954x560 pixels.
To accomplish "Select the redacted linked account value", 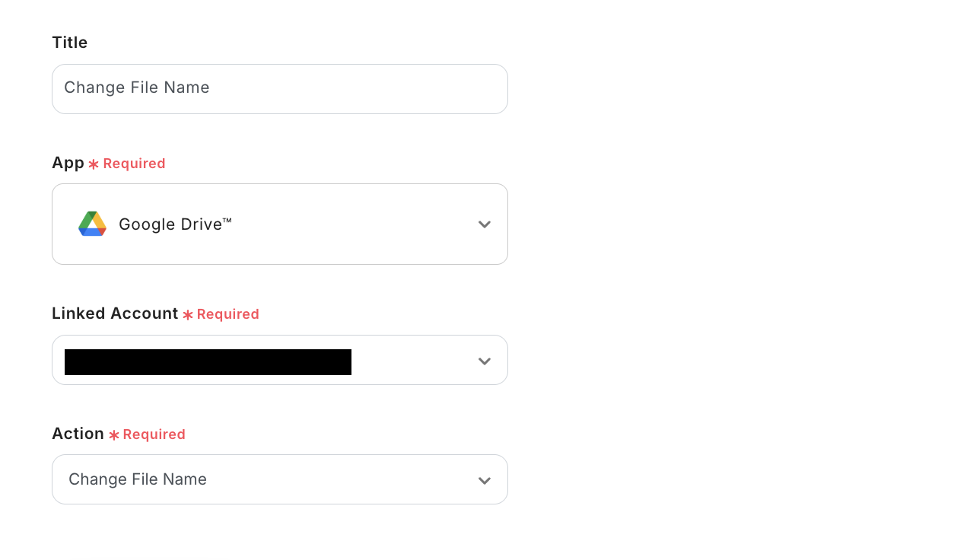I will (208, 362).
